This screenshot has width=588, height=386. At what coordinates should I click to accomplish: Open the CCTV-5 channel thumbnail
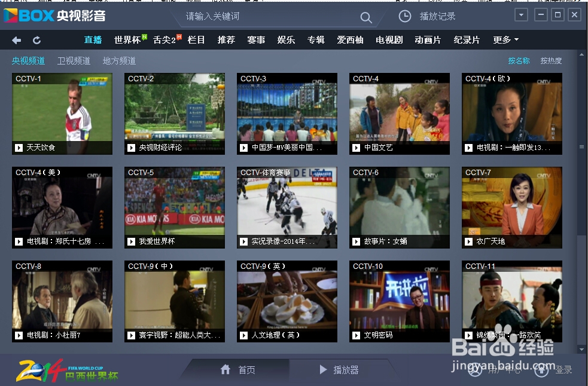(x=175, y=207)
